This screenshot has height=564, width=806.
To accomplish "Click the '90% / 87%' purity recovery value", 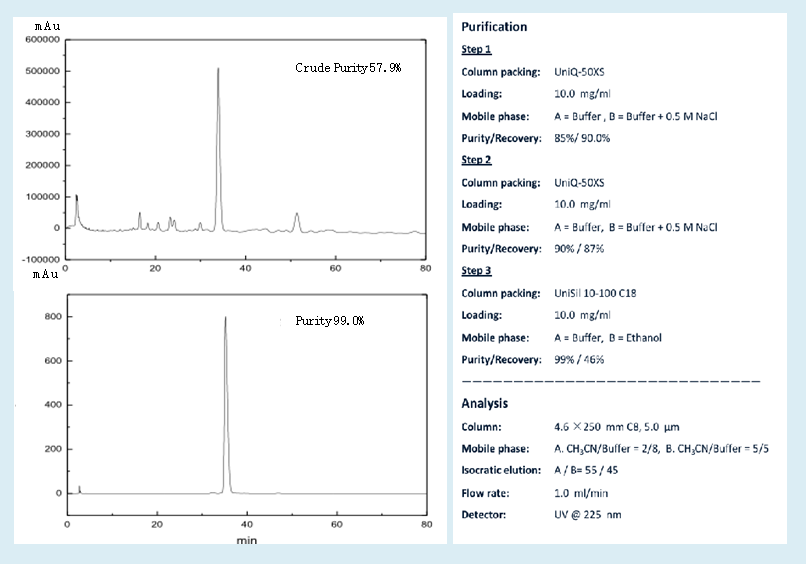I will click(579, 249).
